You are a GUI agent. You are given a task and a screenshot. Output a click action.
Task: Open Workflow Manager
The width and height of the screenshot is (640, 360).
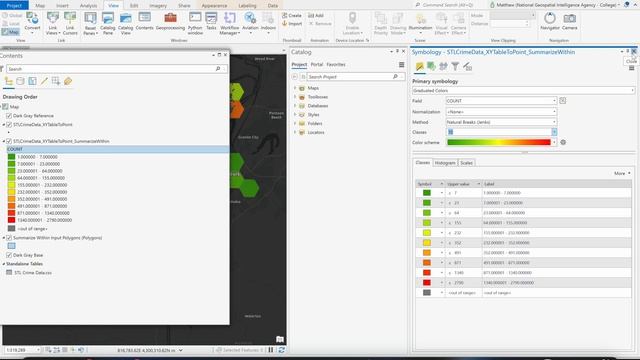pyautogui.click(x=229, y=23)
